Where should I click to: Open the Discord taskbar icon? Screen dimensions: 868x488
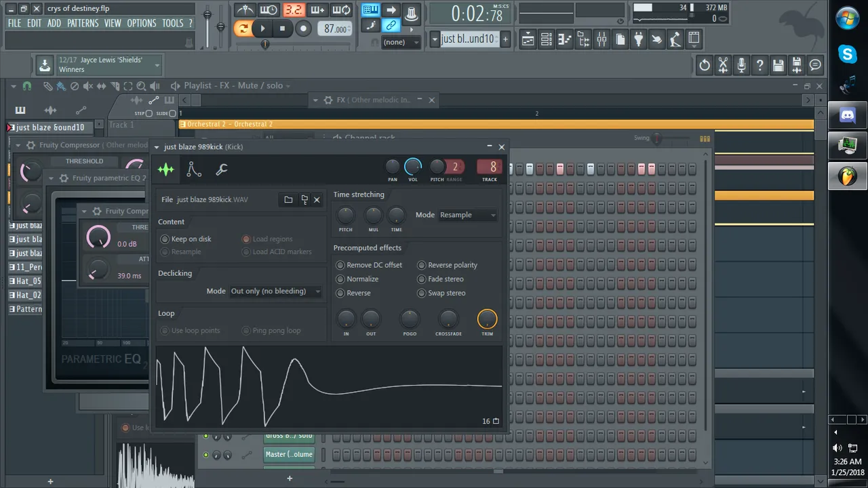848,115
